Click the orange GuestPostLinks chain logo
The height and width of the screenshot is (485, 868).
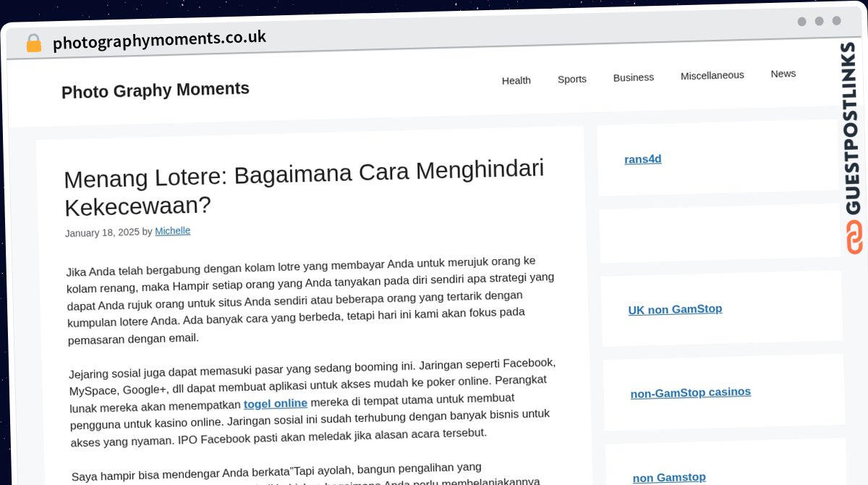[x=854, y=237]
